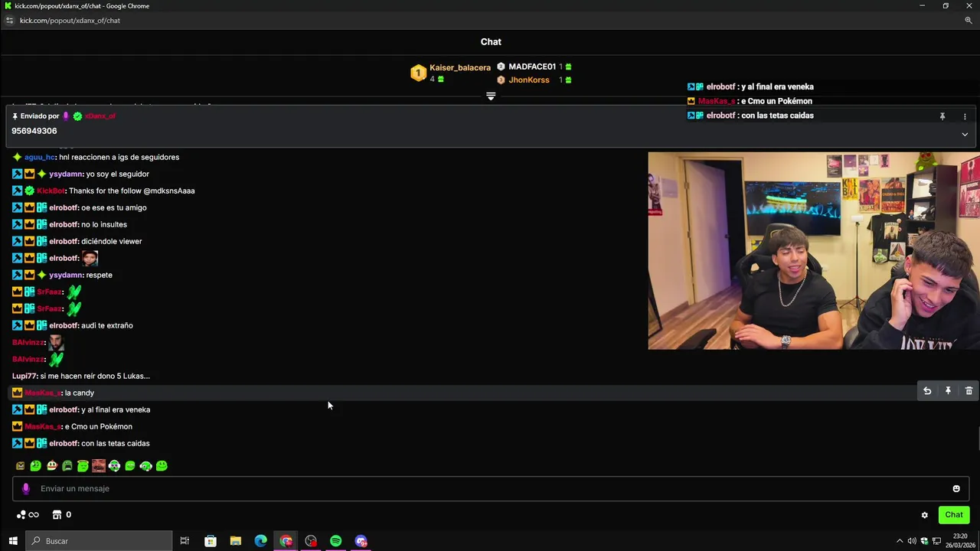The image size is (980, 551).
Task: Click the webcam video overlay
Action: point(814,251)
